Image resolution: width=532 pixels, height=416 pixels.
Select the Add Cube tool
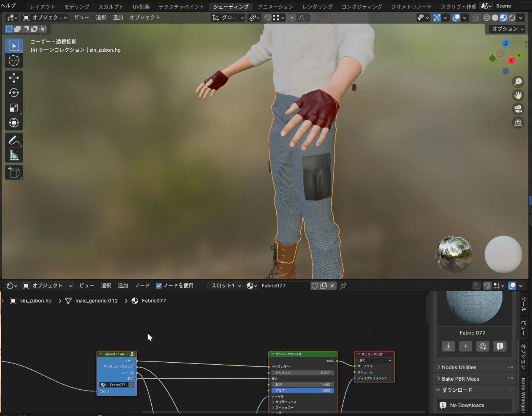coord(14,173)
